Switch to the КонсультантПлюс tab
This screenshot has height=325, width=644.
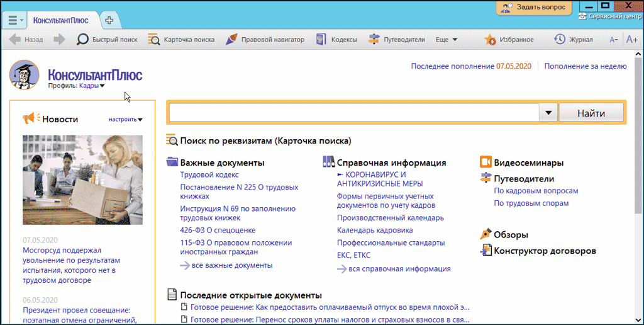[61, 20]
